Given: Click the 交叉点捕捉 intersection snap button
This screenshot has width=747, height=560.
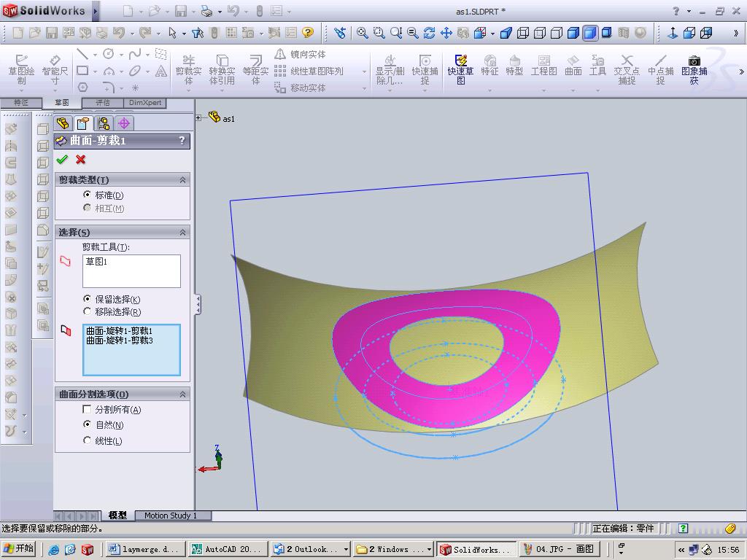Looking at the screenshot, I should click(x=627, y=69).
